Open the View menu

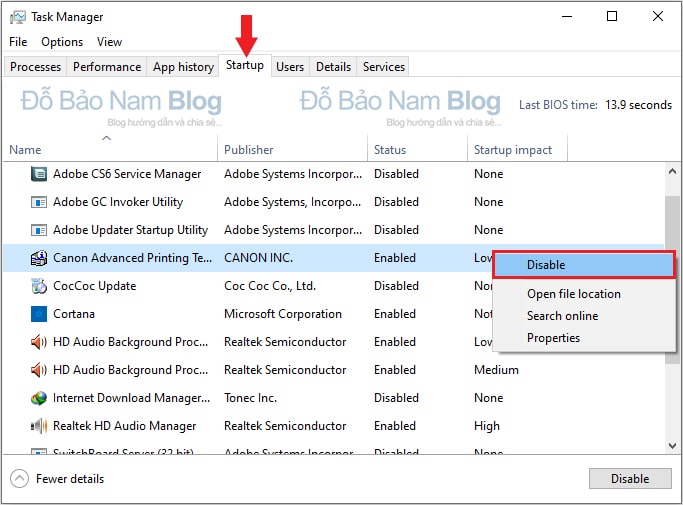109,42
